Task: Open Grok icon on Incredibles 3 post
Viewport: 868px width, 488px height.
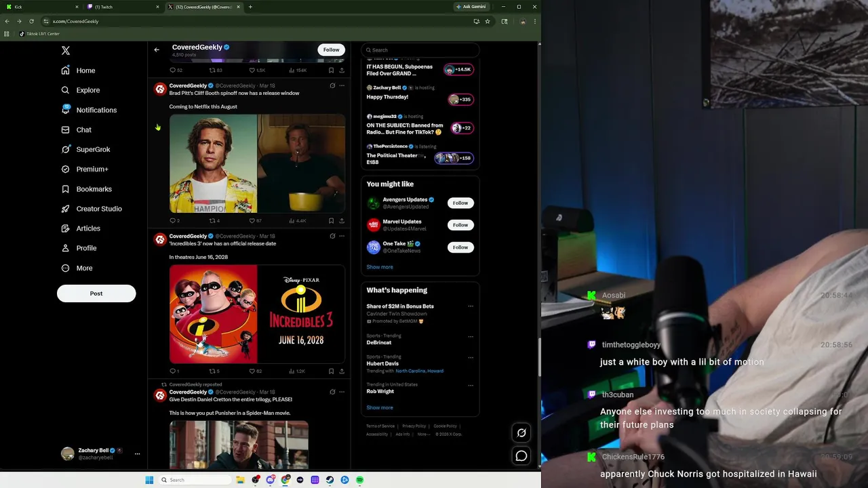Action: coord(332,237)
